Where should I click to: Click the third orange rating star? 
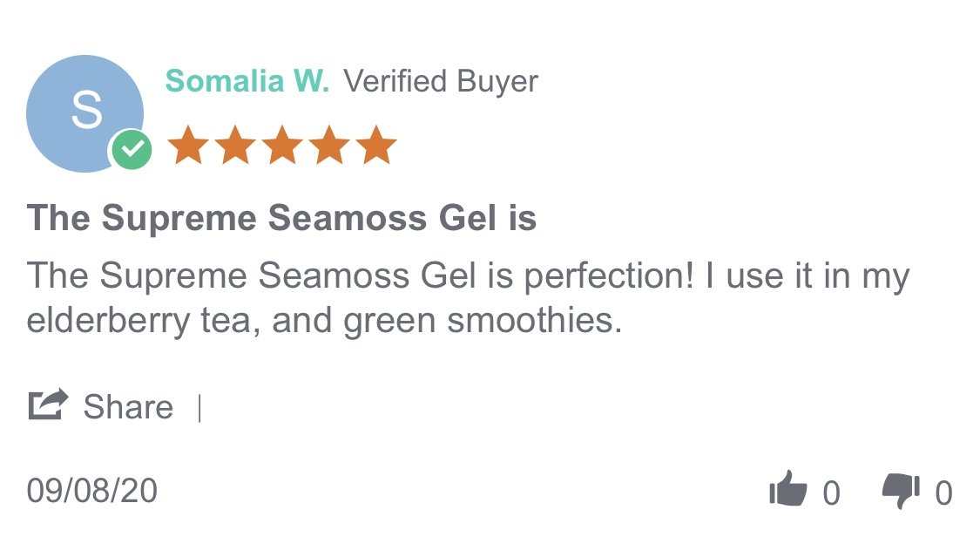point(281,146)
